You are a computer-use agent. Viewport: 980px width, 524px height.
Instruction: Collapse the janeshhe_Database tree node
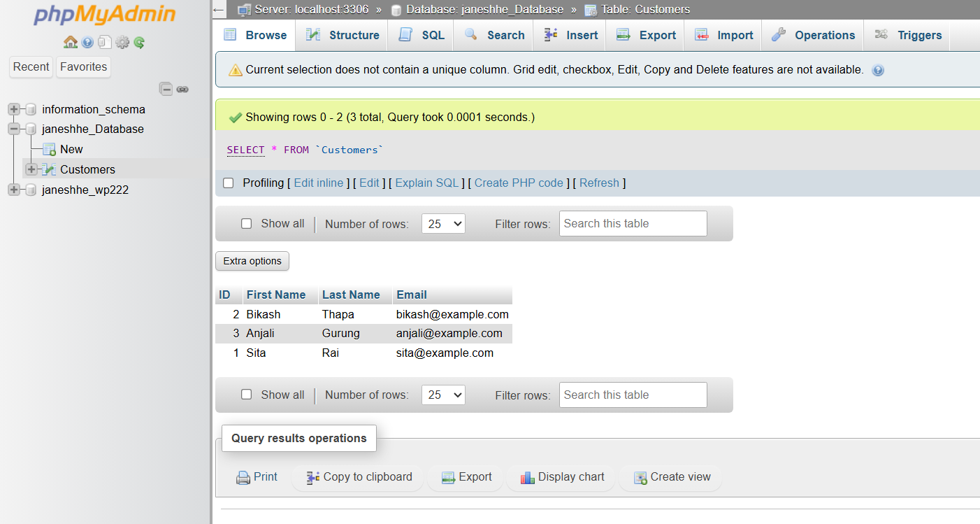point(14,129)
